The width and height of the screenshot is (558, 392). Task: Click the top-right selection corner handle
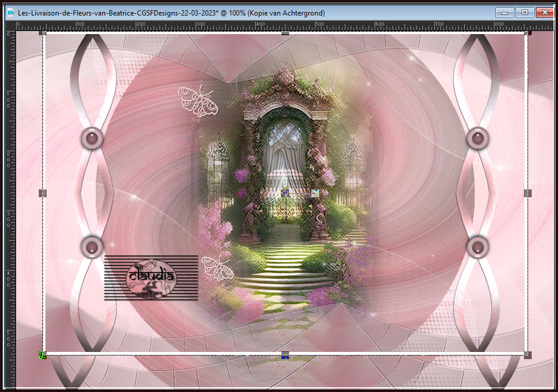(x=528, y=33)
